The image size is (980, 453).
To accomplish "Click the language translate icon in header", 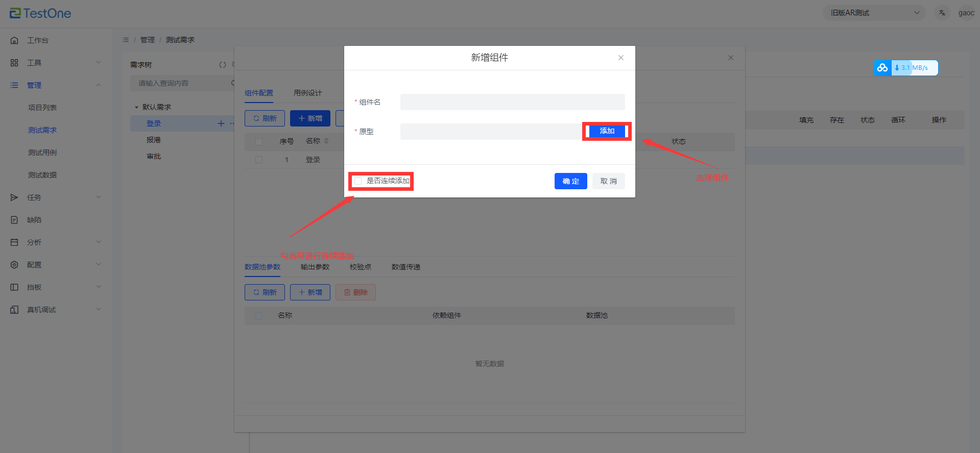I will [x=942, y=13].
